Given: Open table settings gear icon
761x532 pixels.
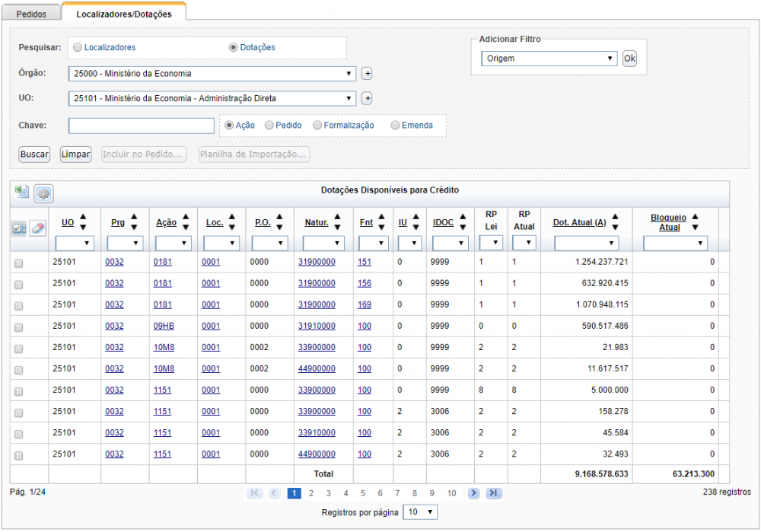Looking at the screenshot, I should (x=43, y=193).
